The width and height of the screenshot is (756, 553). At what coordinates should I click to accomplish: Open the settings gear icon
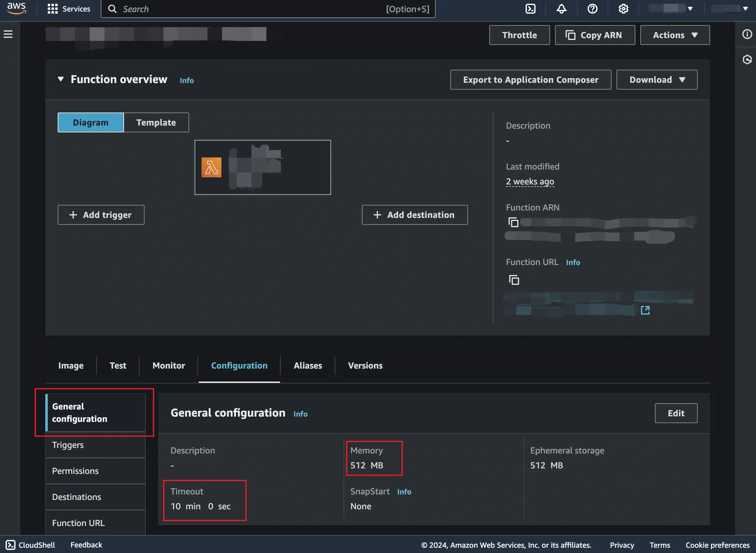(623, 9)
